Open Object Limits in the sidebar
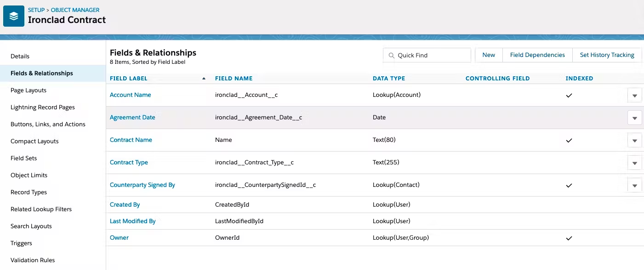This screenshot has width=644, height=270. [29, 175]
